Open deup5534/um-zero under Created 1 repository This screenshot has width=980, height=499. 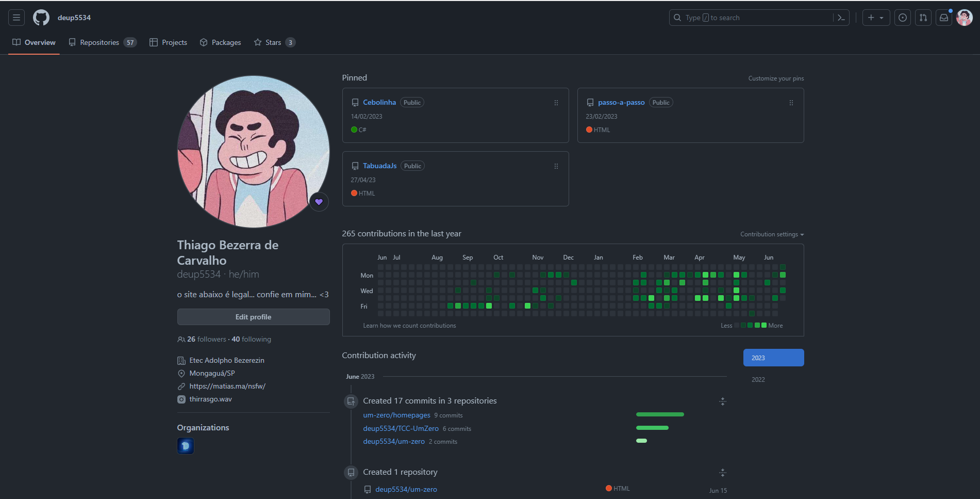click(406, 489)
